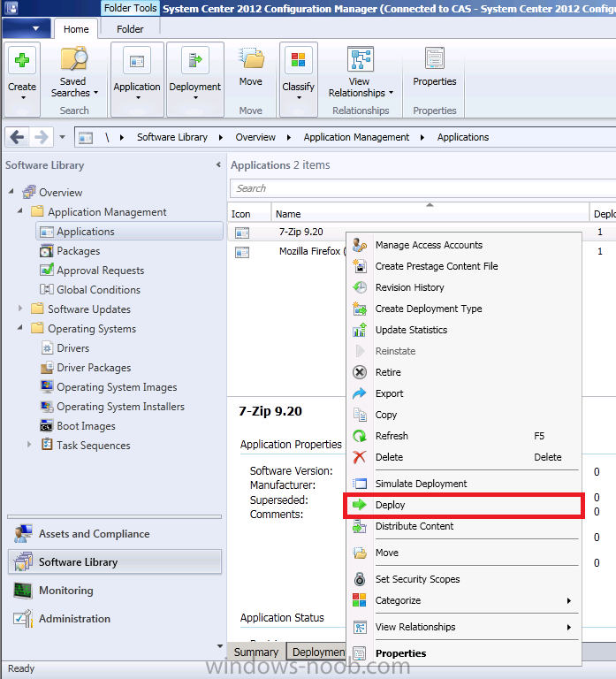The width and height of the screenshot is (616, 679).
Task: Open the View Relationships submenu arrow
Action: (569, 627)
